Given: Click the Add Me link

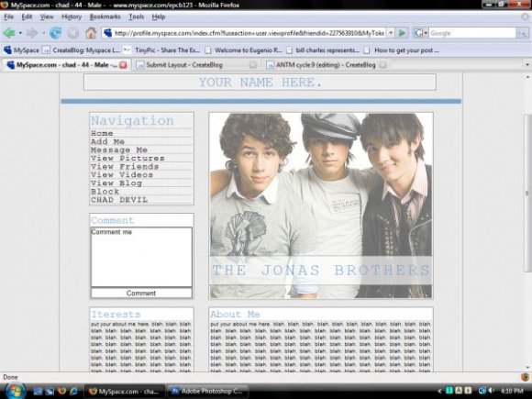Looking at the screenshot, I should (108, 141).
